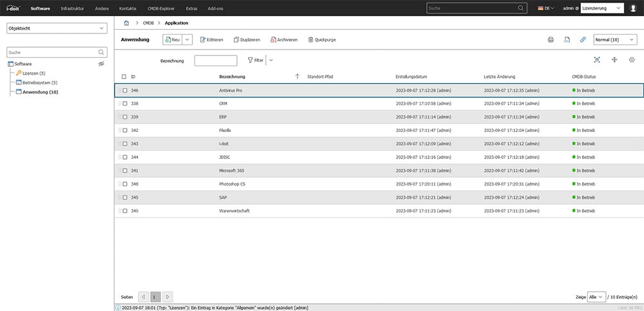
Task: Open the DE language dropdown
Action: [546, 8]
